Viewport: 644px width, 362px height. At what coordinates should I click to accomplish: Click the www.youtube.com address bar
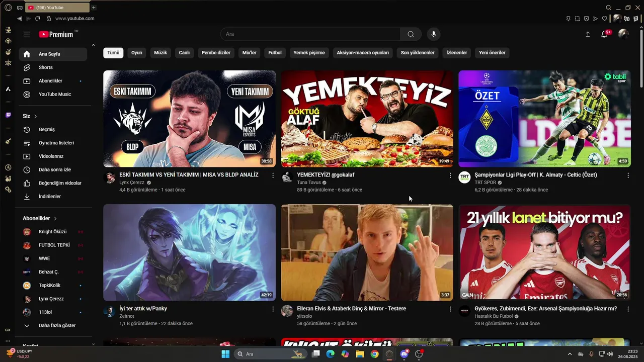tap(74, 19)
